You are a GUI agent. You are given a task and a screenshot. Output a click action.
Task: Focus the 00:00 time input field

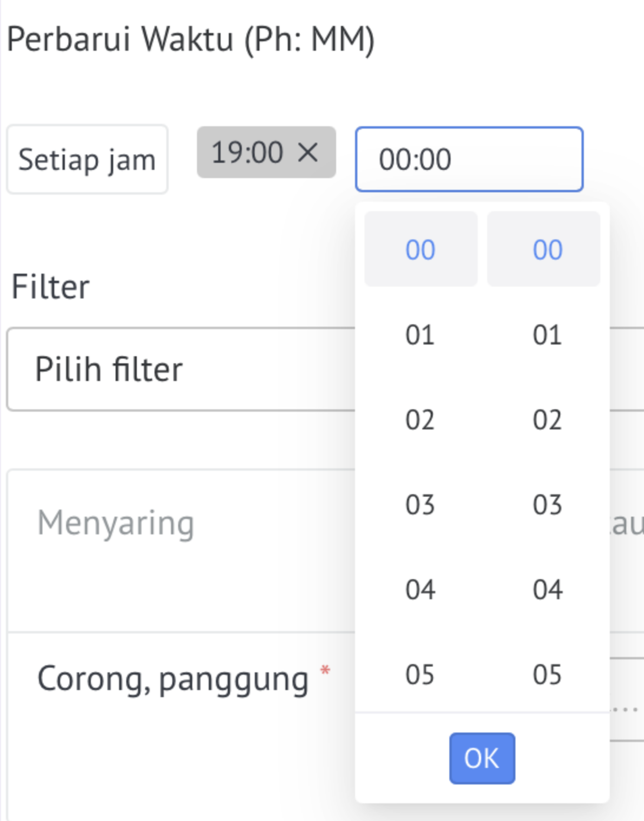tap(469, 159)
